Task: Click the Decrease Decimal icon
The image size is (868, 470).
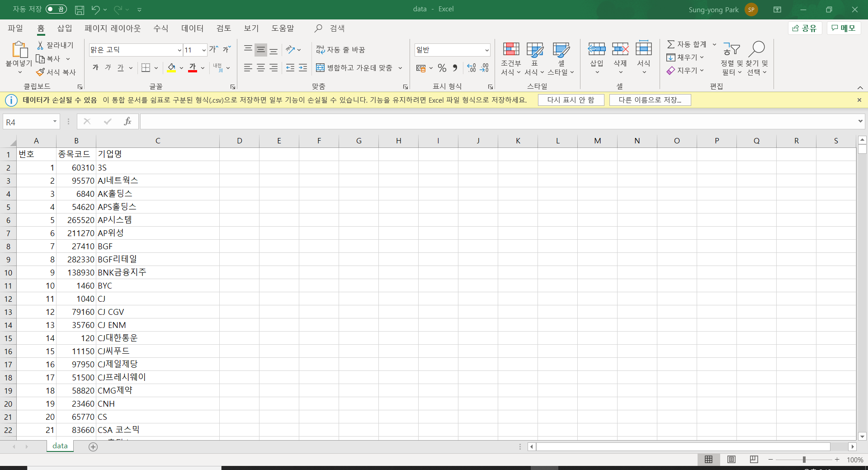Action: click(x=485, y=68)
